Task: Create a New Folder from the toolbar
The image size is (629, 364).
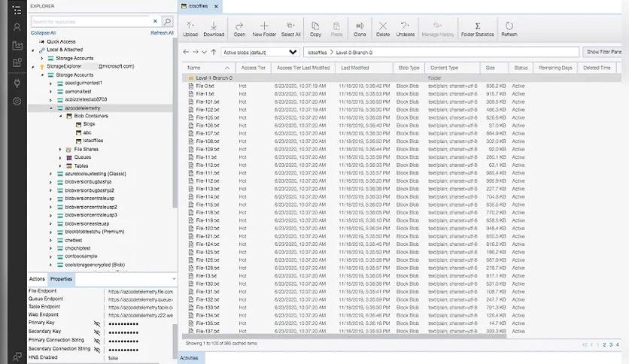Action: coord(264,29)
